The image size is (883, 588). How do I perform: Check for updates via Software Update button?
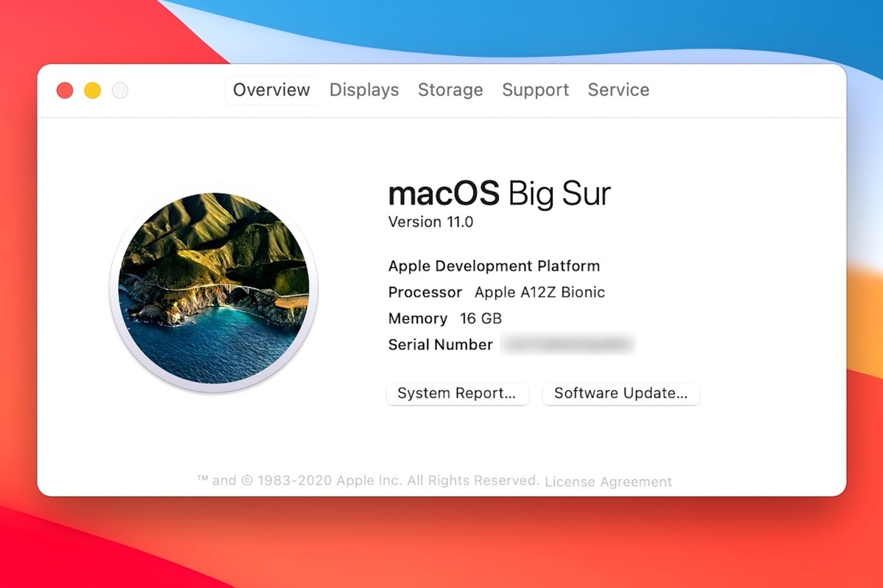point(620,394)
